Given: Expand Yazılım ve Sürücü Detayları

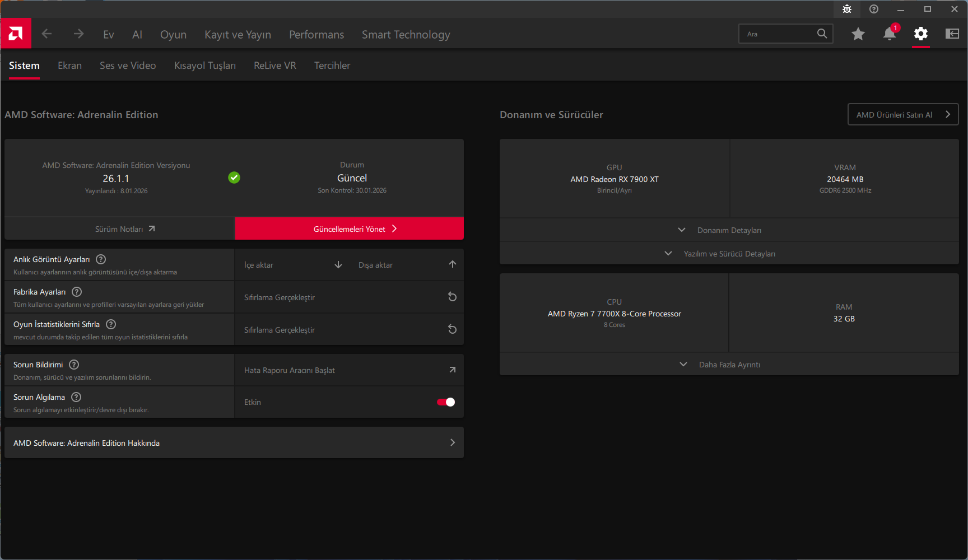Looking at the screenshot, I should 729,254.
